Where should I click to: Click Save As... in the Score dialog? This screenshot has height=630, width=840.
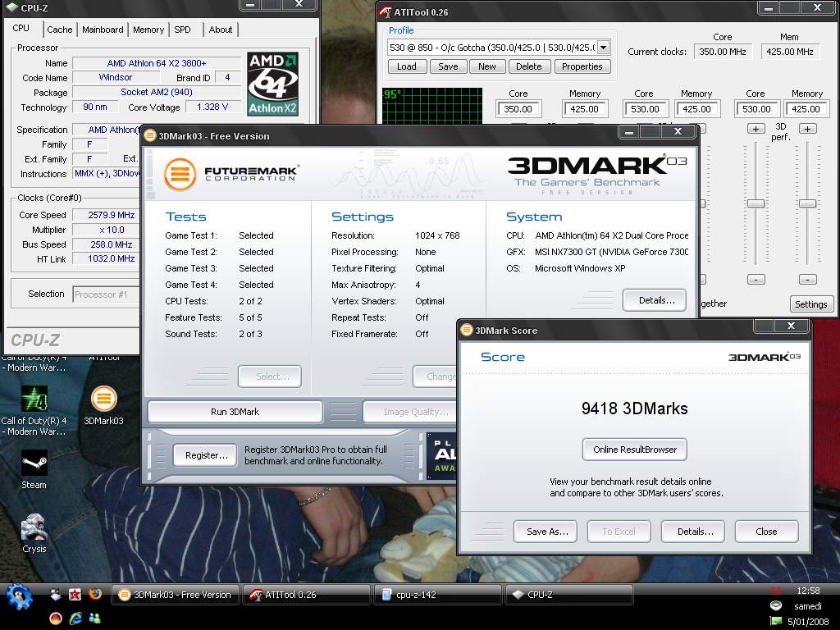(546, 532)
